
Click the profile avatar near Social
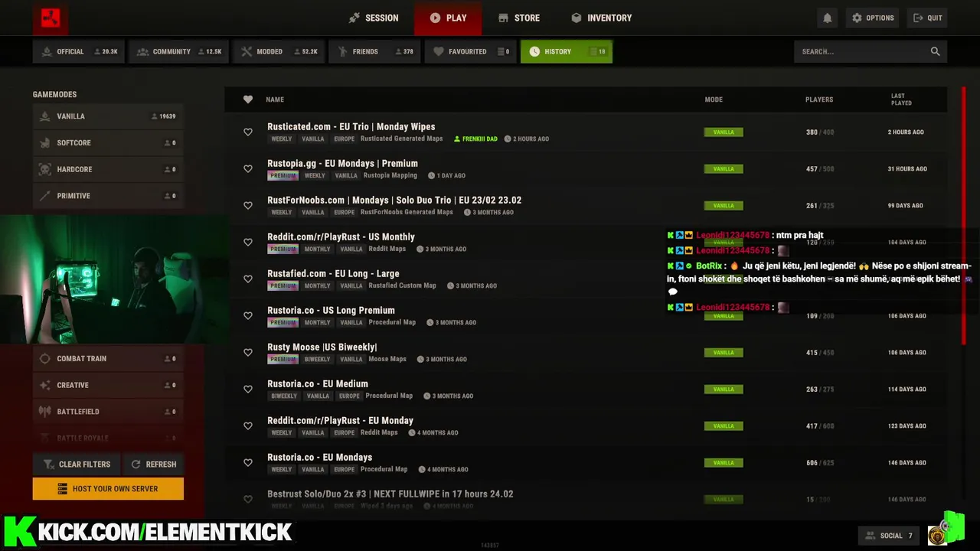[937, 536]
